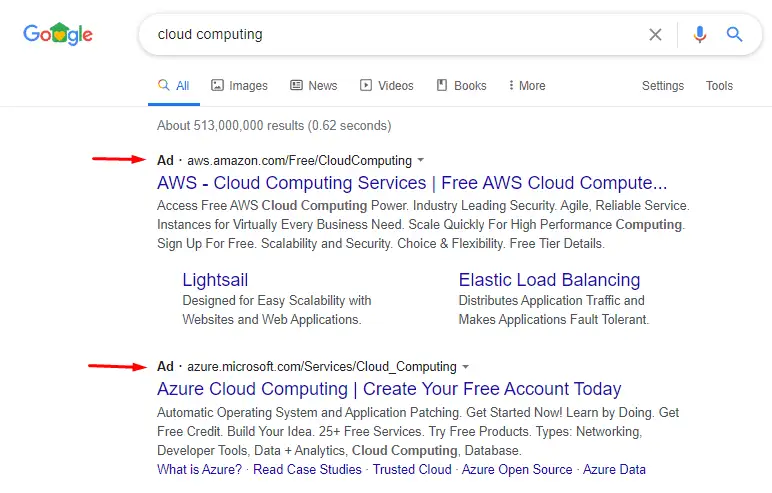The image size is (772, 493).
Task: Open search Tools
Action: coord(719,86)
